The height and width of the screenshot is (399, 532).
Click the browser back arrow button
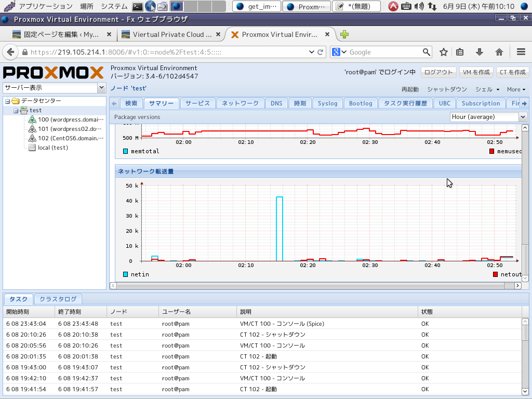click(10, 52)
